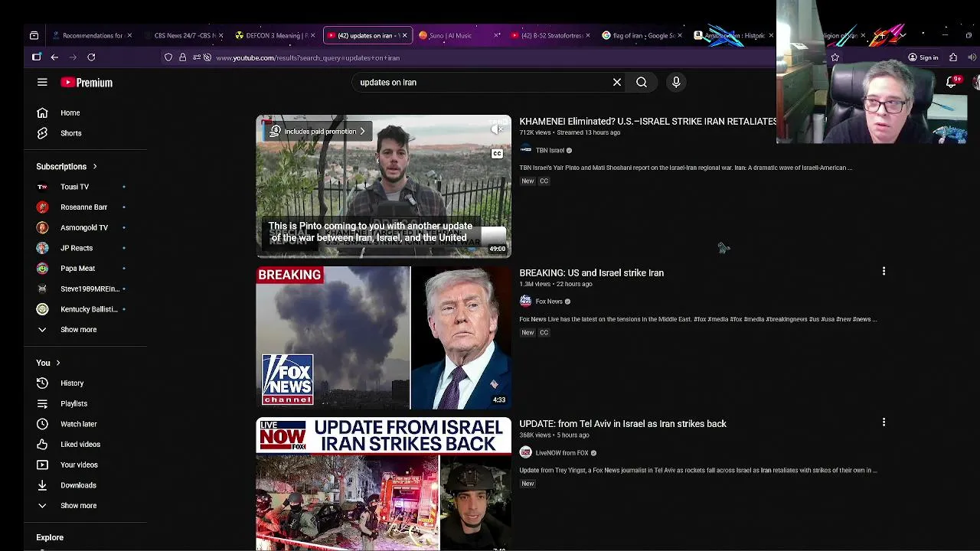Click the browser address bar URL

pyautogui.click(x=308, y=58)
